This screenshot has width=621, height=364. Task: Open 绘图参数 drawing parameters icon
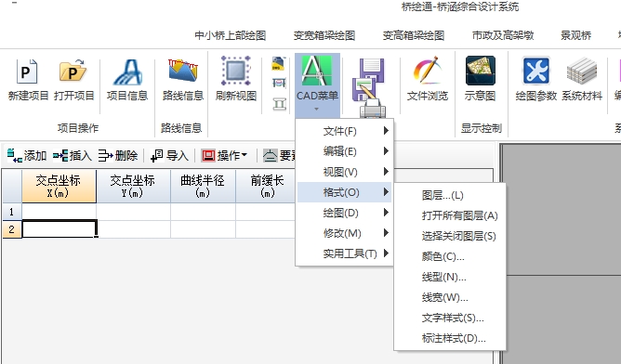[535, 71]
